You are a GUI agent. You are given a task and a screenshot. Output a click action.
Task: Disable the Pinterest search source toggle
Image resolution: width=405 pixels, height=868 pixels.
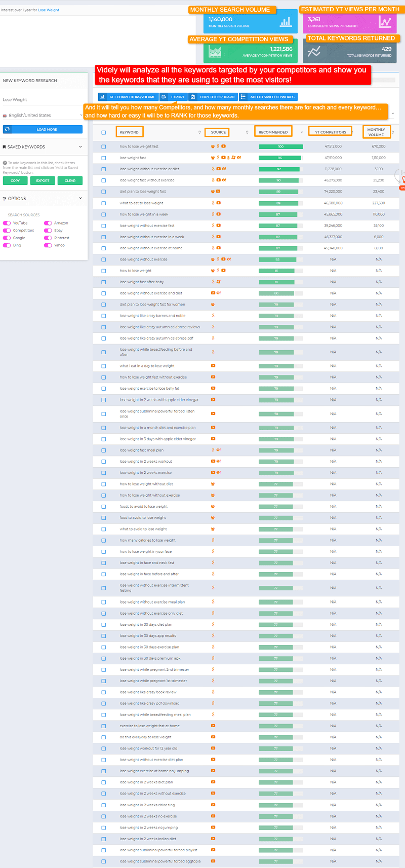click(48, 238)
